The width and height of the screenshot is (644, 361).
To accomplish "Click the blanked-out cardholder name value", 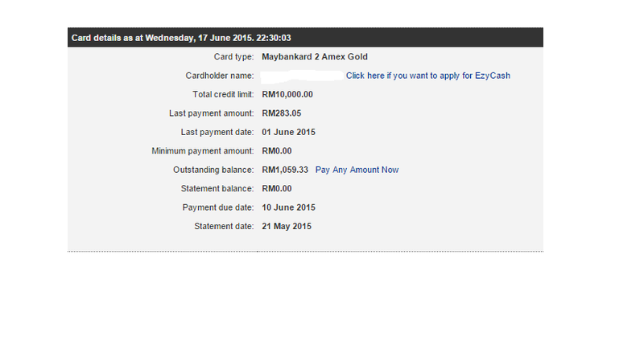I will click(301, 76).
